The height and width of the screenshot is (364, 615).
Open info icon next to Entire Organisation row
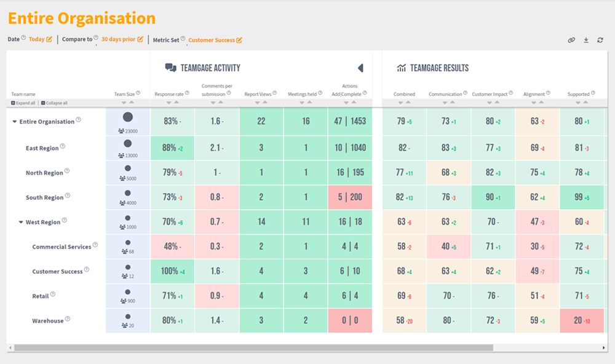point(79,120)
